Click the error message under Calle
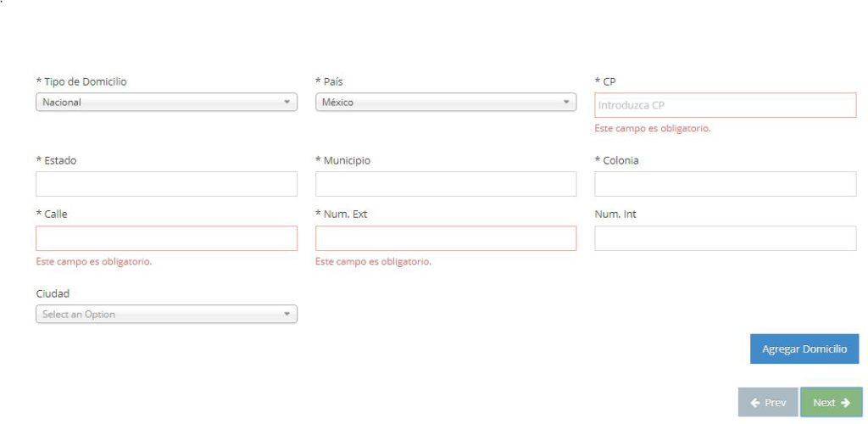 [93, 261]
